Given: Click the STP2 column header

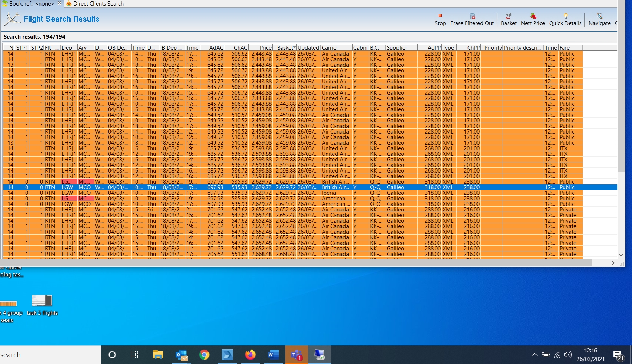Looking at the screenshot, I should (x=37, y=47).
